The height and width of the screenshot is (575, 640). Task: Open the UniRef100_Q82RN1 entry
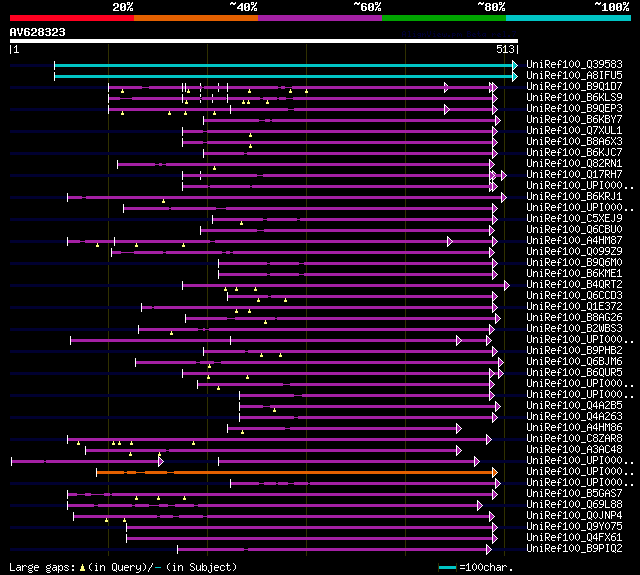pyautogui.click(x=574, y=164)
